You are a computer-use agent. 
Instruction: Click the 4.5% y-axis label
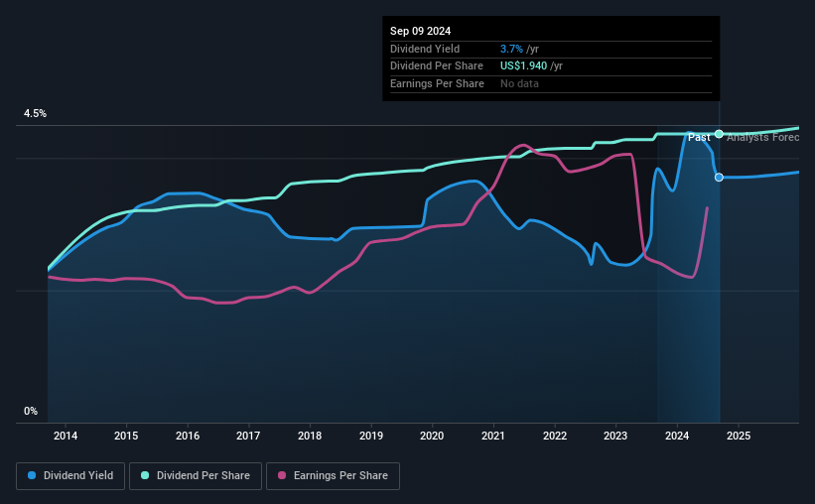coord(35,113)
